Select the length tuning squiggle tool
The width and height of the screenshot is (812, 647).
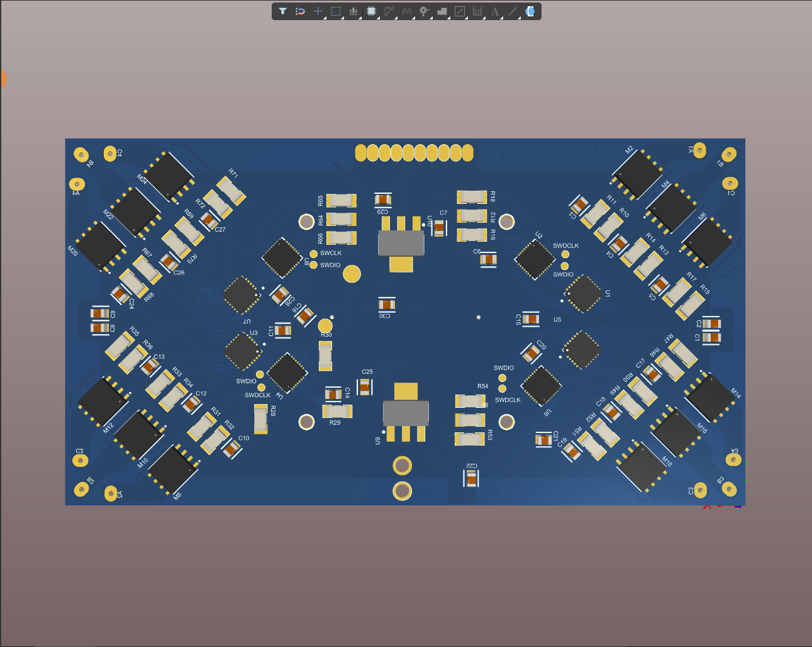point(406,11)
